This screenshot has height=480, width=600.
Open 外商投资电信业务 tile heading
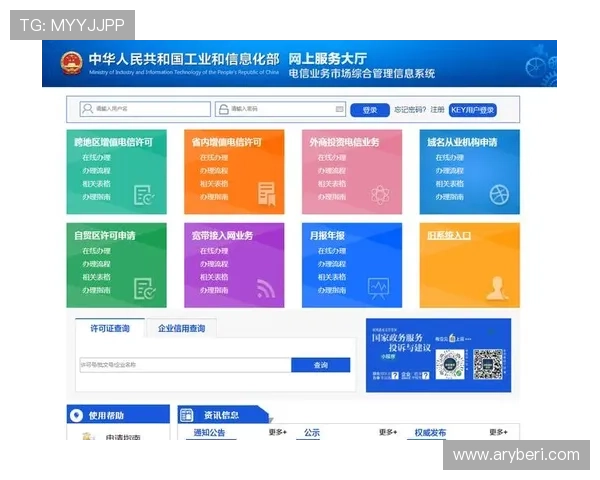point(344,142)
